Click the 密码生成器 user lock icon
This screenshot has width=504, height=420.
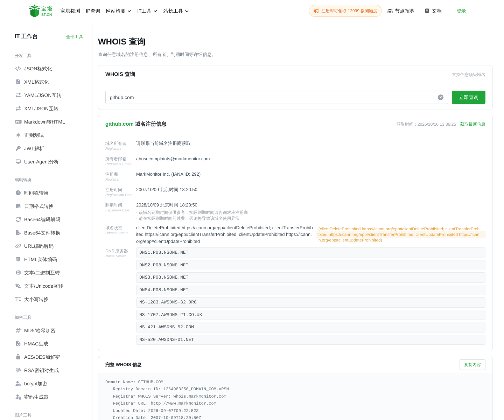[x=18, y=397]
